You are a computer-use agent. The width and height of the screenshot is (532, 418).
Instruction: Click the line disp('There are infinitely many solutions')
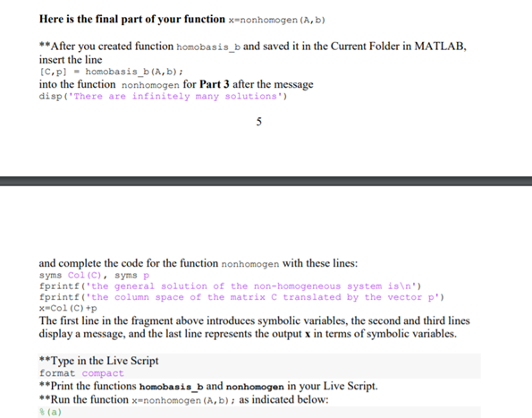164,97
